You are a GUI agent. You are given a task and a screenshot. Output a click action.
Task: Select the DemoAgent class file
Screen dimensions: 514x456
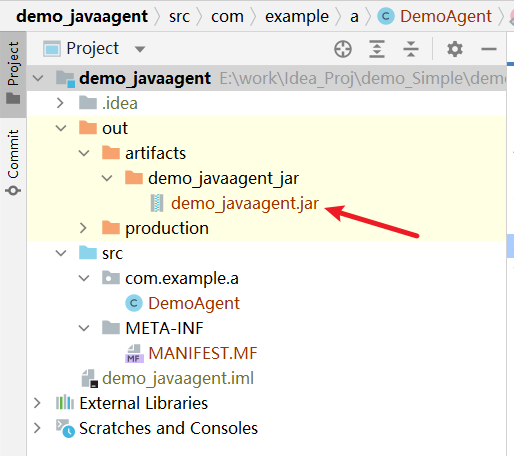pyautogui.click(x=194, y=303)
